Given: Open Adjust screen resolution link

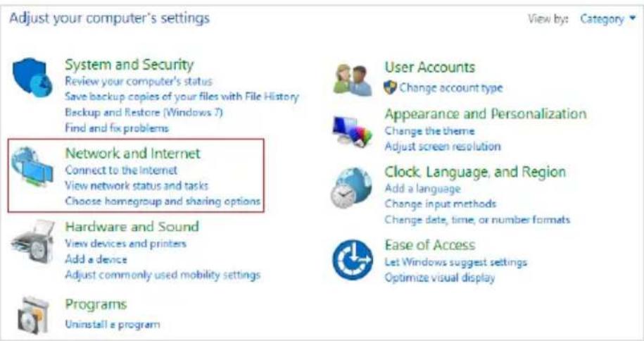Looking at the screenshot, I should tap(443, 147).
